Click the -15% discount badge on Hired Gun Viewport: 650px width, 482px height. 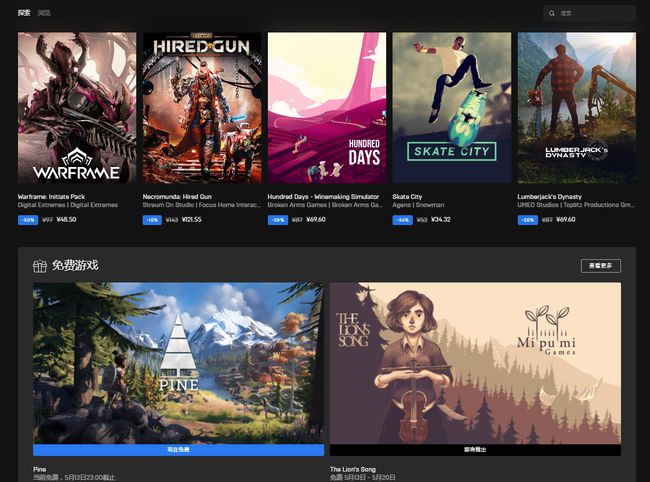point(152,220)
